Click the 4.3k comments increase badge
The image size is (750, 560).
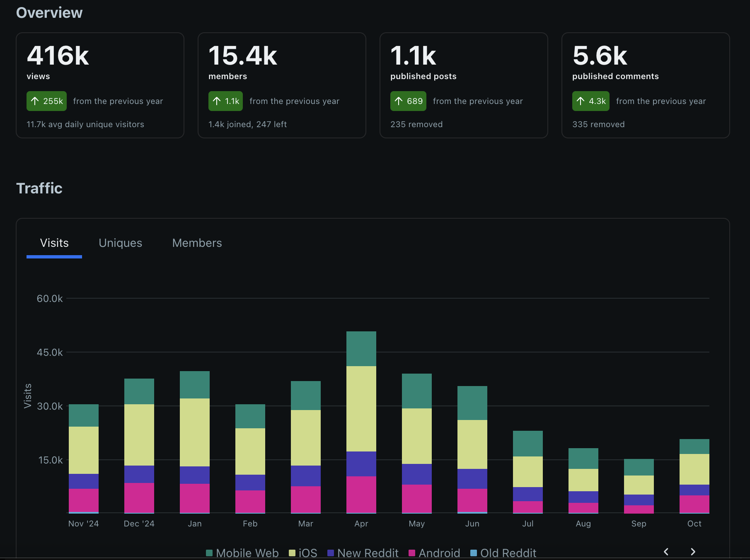coord(591,101)
